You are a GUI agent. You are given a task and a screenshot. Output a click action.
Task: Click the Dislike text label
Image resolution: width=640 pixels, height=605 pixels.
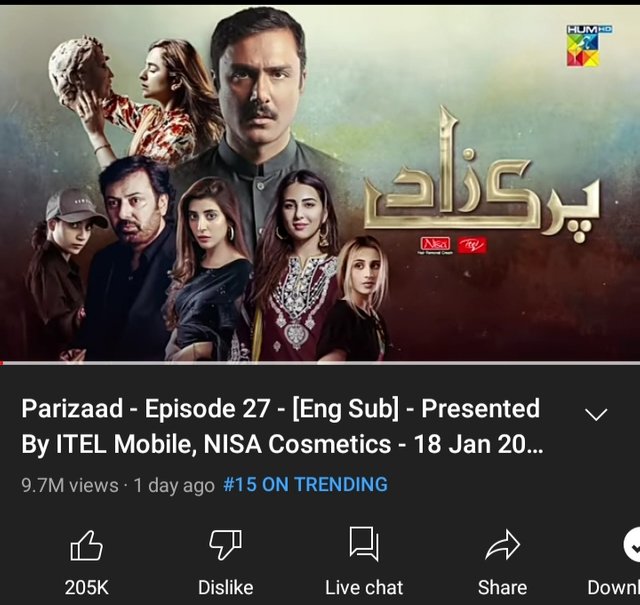coord(225,587)
